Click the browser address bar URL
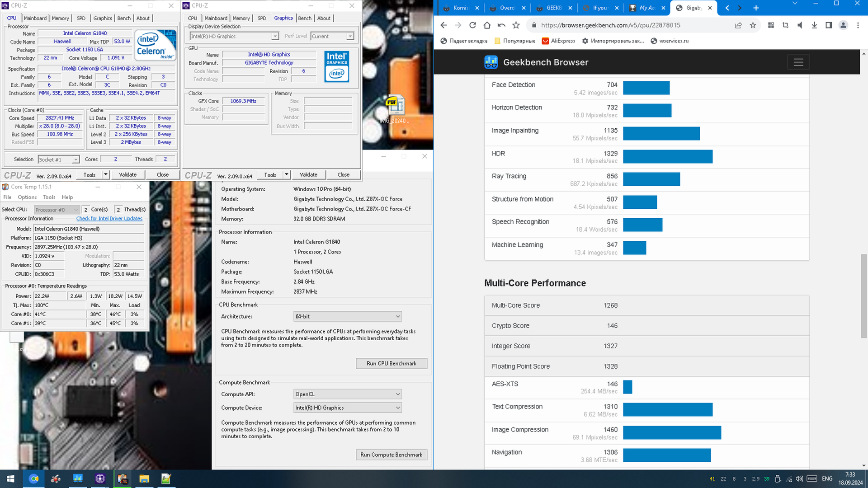 (610, 25)
